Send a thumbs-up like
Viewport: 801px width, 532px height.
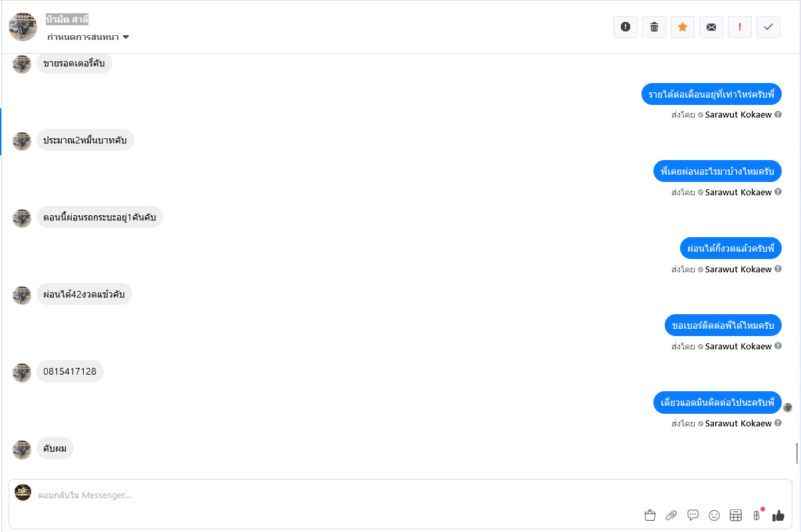[x=778, y=515]
